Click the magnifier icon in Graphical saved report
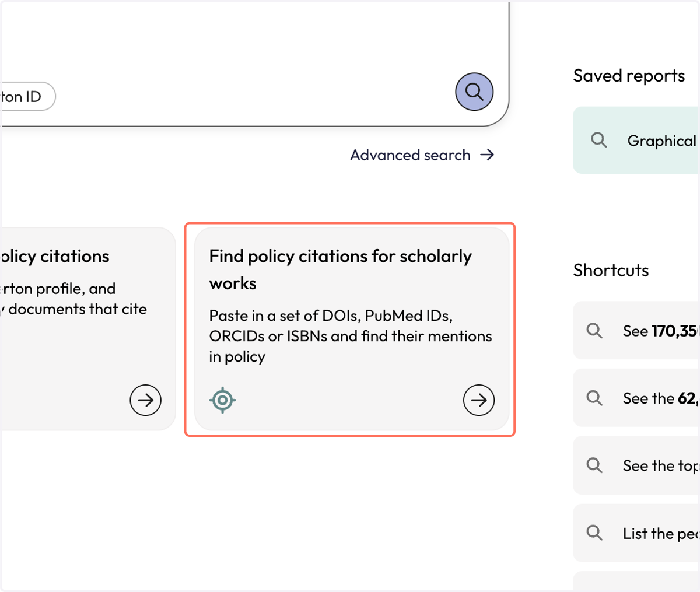The width and height of the screenshot is (700, 592). [x=598, y=140]
